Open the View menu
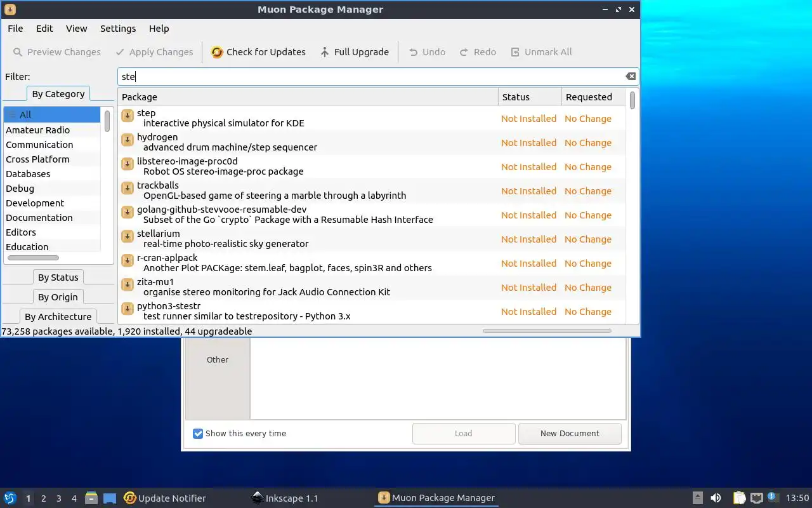This screenshot has height=508, width=812. pyautogui.click(x=77, y=29)
